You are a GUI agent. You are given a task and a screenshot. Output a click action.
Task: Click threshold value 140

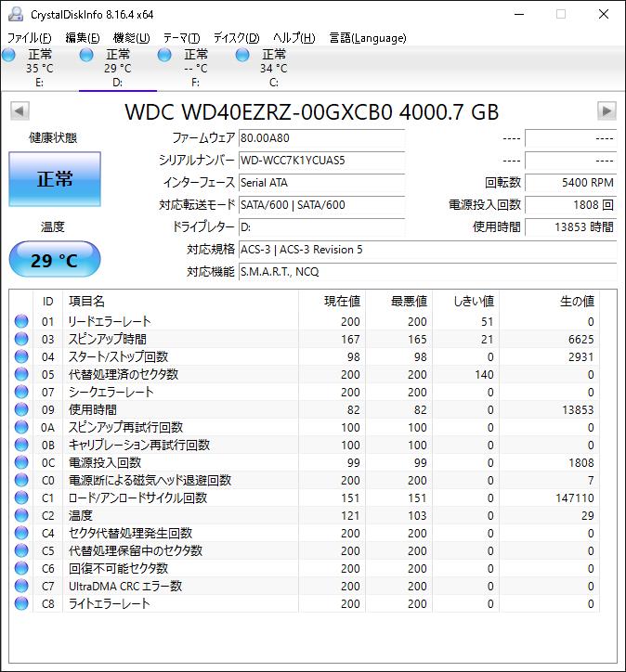point(484,375)
